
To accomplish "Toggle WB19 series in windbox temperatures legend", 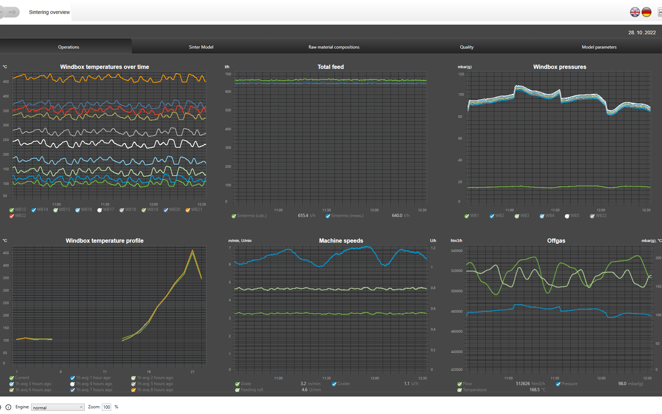I will pos(144,210).
